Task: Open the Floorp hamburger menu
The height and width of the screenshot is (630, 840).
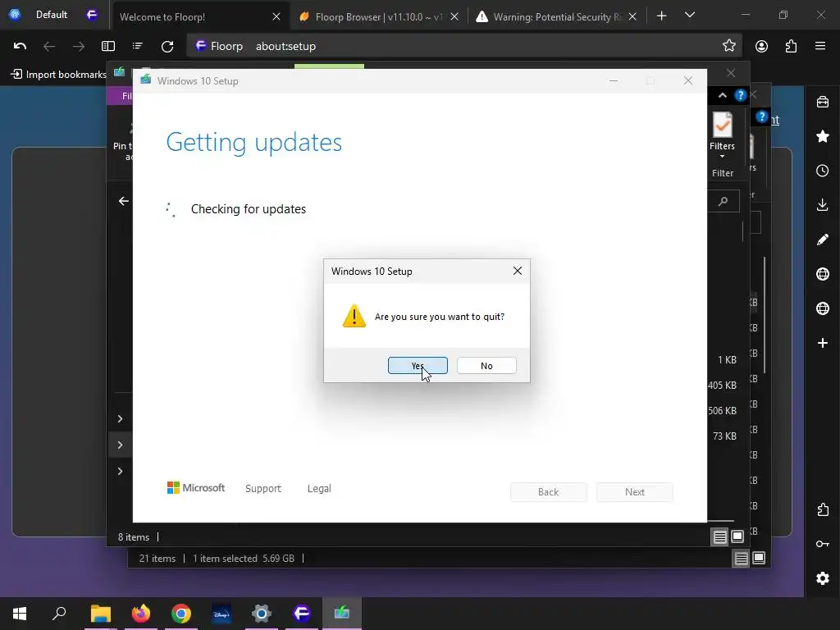Action: tap(820, 46)
